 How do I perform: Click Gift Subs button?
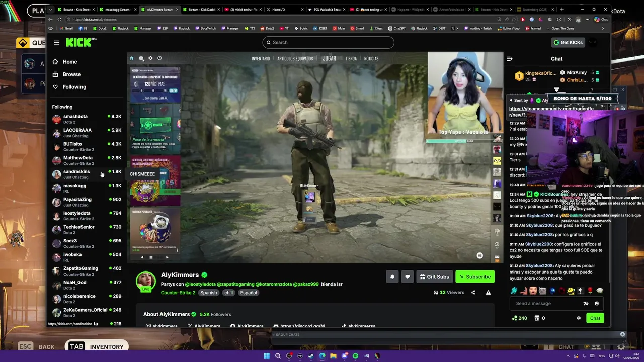tap(434, 277)
